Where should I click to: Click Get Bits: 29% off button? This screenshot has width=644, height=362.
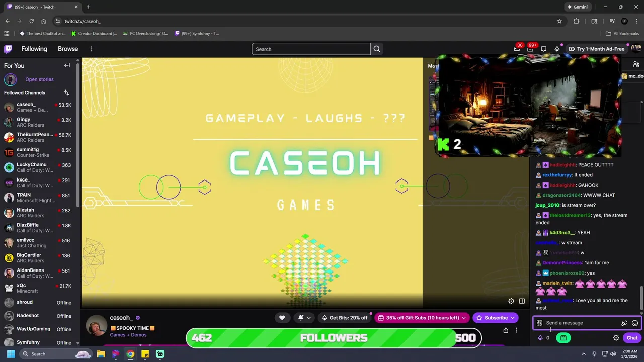tap(344, 318)
